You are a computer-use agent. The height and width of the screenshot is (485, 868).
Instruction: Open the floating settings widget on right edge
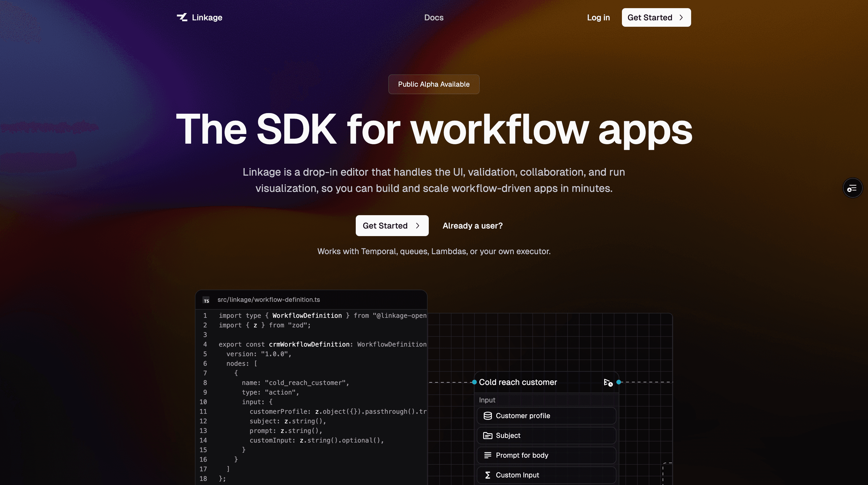point(853,188)
